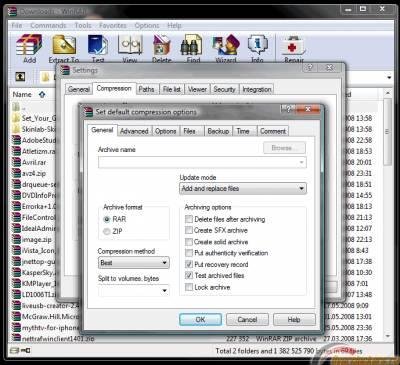Enable Delete files after archiving
The width and height of the screenshot is (400, 365).
point(189,219)
